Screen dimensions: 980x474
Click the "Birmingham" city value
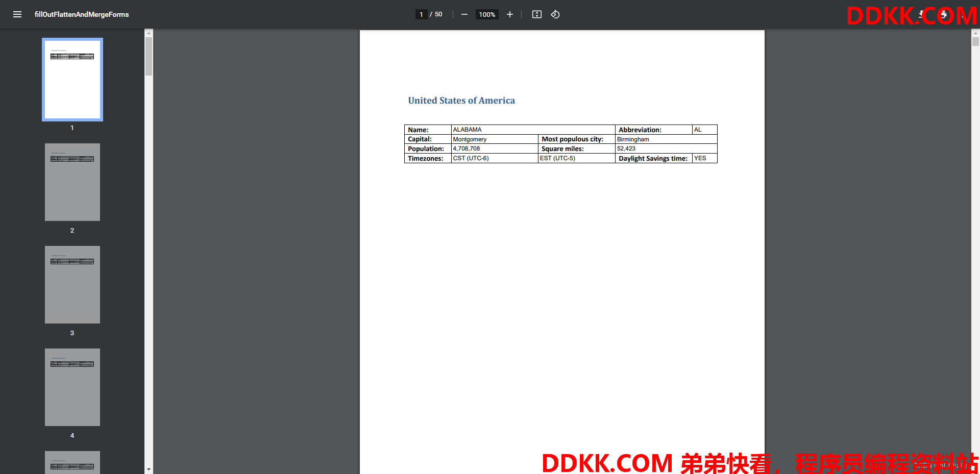pos(633,139)
